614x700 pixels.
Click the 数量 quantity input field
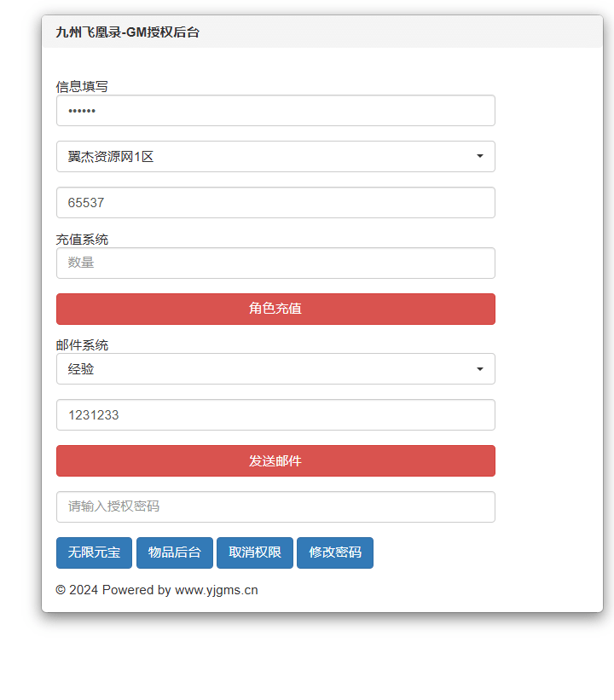tap(275, 263)
